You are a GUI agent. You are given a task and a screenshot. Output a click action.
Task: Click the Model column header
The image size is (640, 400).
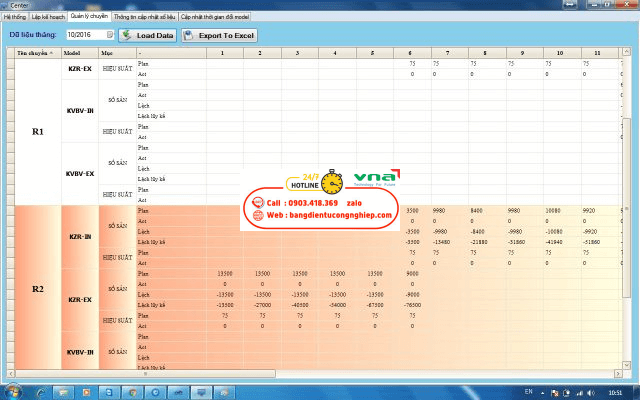click(x=72, y=52)
